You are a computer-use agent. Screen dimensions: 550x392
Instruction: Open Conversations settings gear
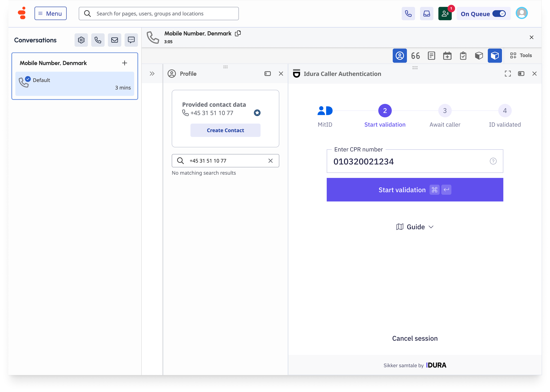81,40
